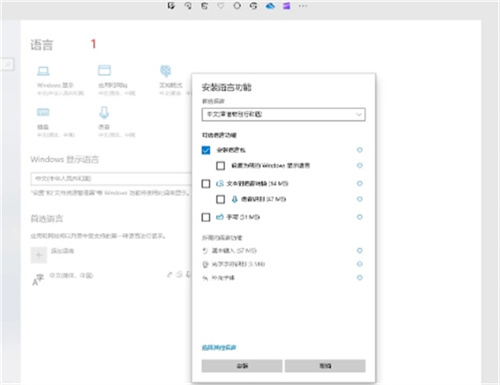Open the Speech microphone tile
The width and height of the screenshot is (500, 385).
tap(116, 122)
